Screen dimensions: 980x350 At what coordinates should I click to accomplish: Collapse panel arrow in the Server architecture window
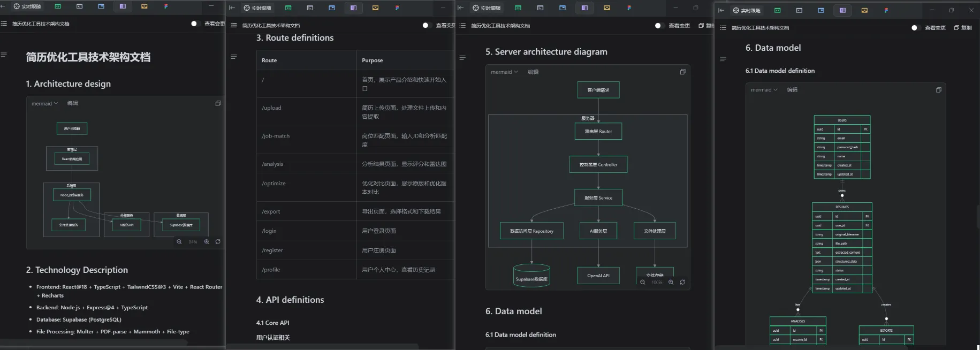click(x=460, y=8)
